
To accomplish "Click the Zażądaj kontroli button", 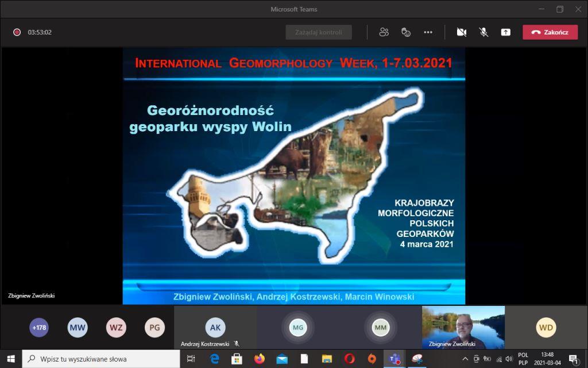I will (319, 32).
